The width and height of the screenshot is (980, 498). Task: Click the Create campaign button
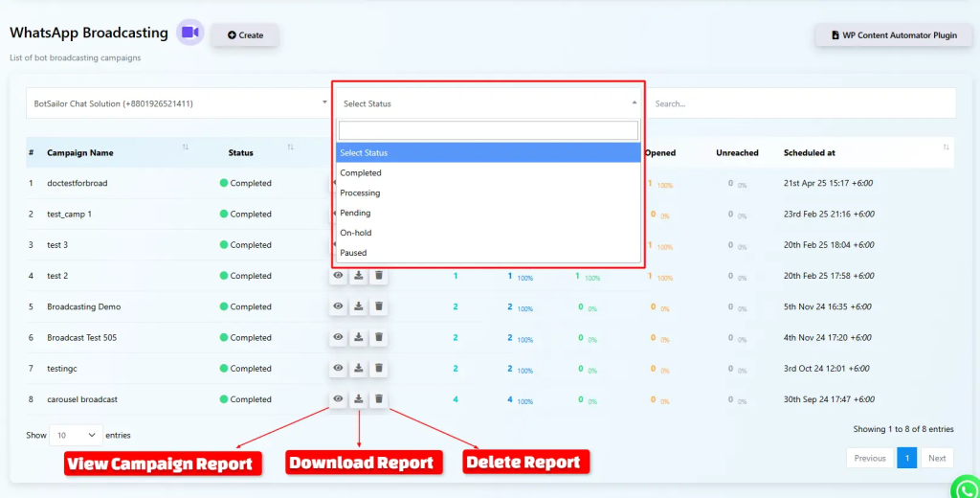click(x=245, y=35)
